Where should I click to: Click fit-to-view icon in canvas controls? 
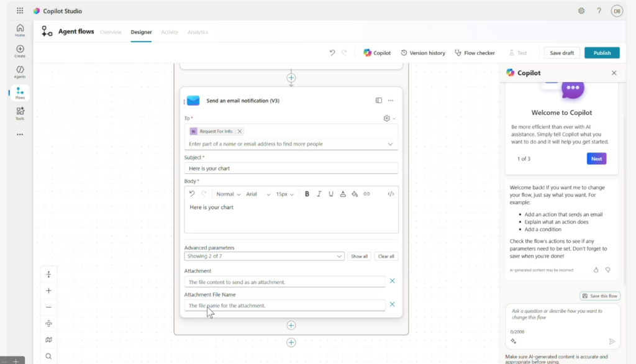point(48,323)
